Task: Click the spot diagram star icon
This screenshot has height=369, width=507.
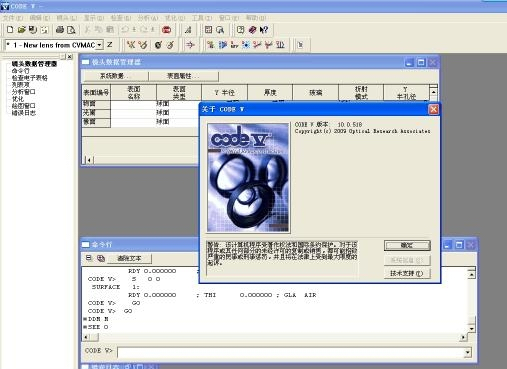Action: click(x=246, y=45)
